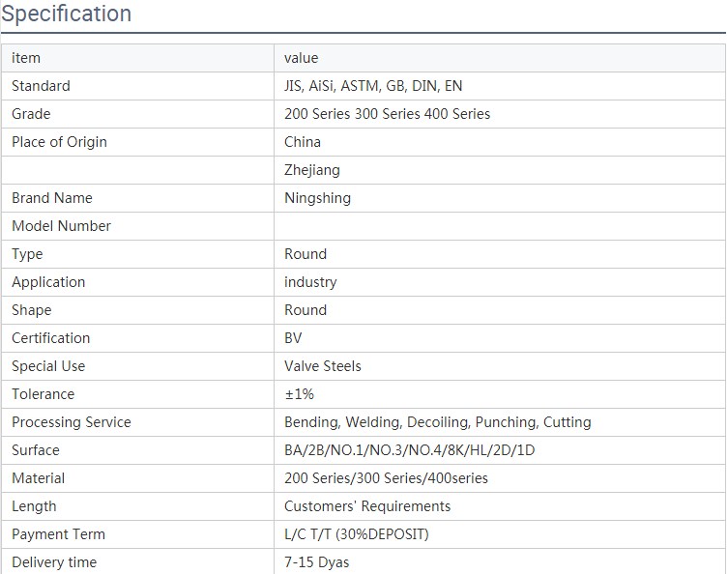Click the Valve Steels special use value
This screenshot has width=728, height=574.
[x=323, y=366]
